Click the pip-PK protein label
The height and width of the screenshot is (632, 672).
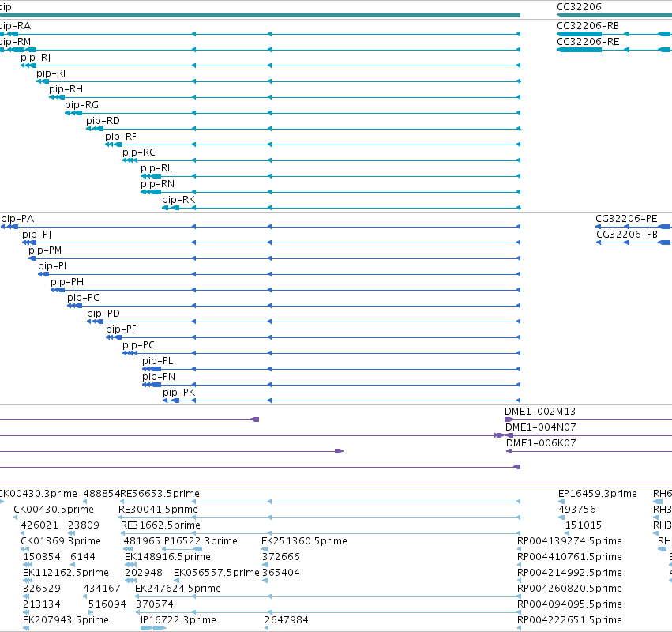point(179,393)
